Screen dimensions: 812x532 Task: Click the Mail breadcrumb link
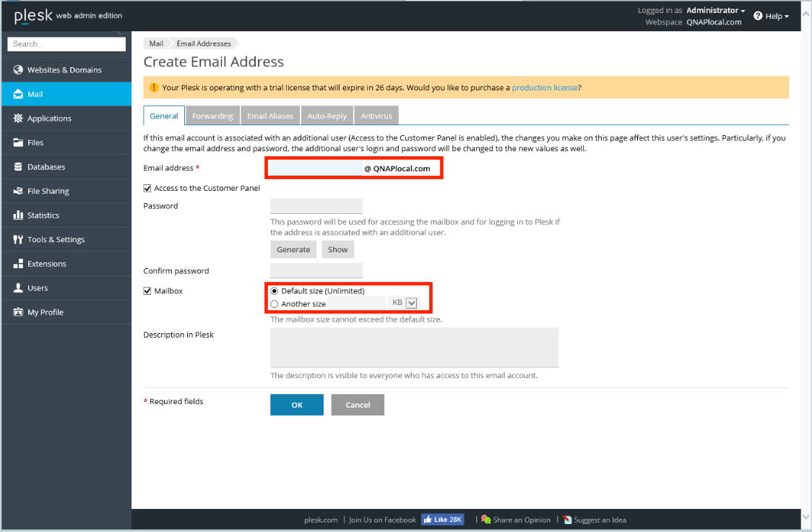pyautogui.click(x=156, y=43)
